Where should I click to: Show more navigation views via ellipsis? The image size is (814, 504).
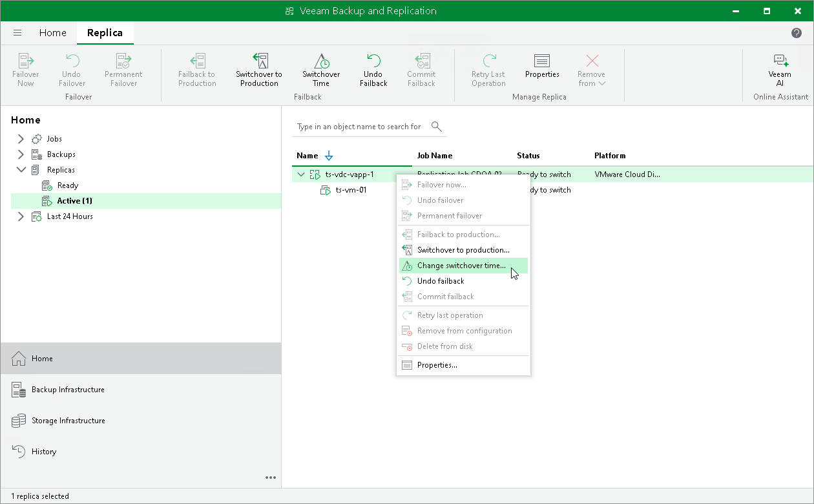(x=271, y=478)
